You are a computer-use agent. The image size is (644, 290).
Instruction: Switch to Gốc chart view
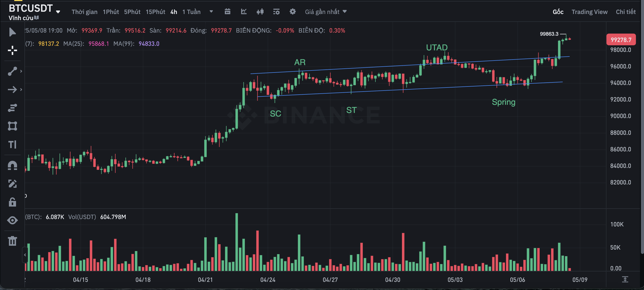tap(558, 12)
